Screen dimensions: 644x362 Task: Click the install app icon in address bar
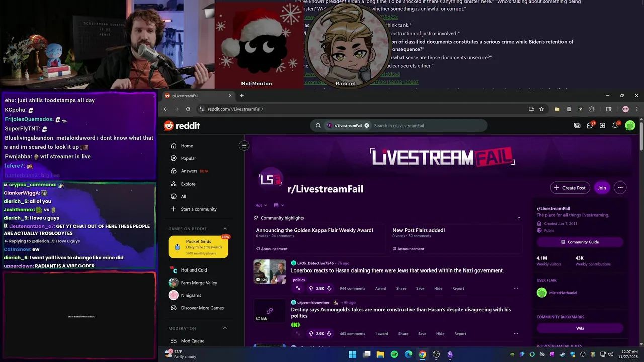pyautogui.click(x=531, y=109)
